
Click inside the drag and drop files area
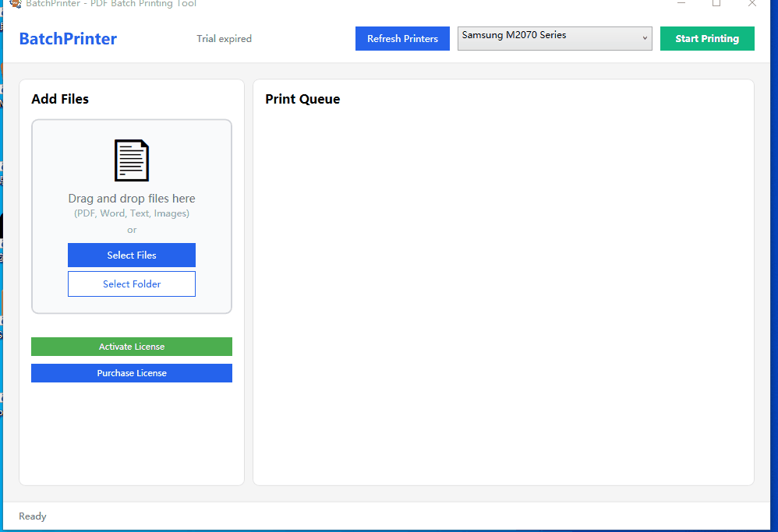[131, 216]
